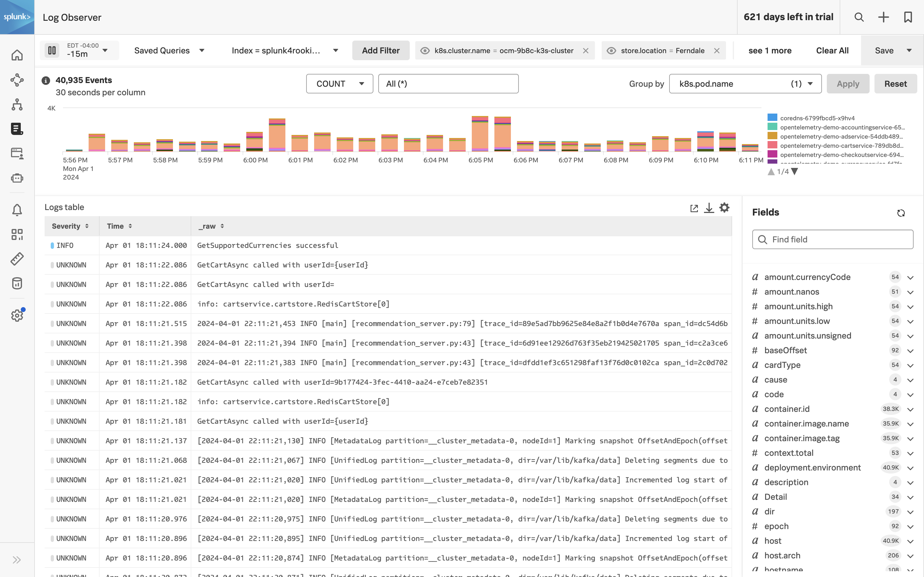
Task: Toggle the store.location Ferndale filter off
Action: click(612, 50)
